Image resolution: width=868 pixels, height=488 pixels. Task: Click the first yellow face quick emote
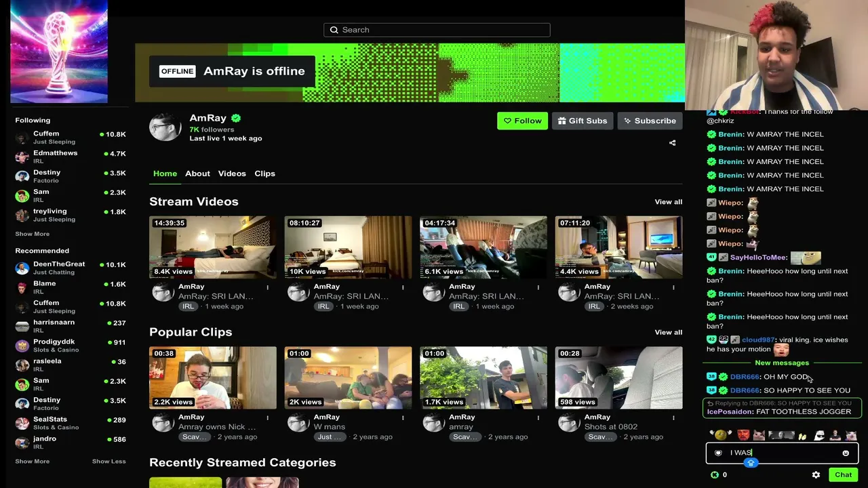tap(720, 435)
